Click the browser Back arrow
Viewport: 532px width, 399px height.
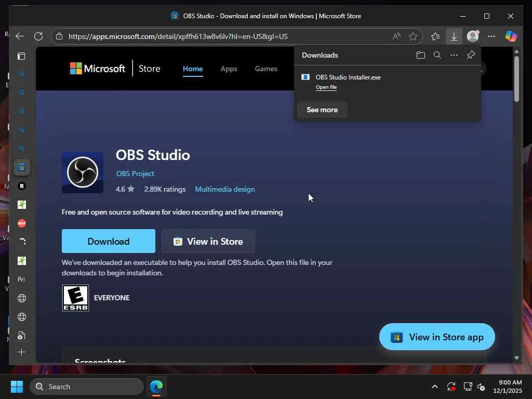[20, 36]
